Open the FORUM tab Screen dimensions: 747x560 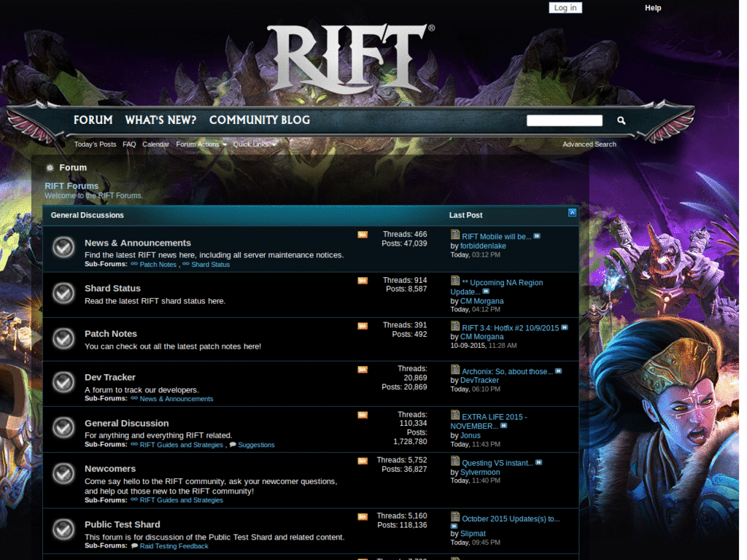[93, 120]
